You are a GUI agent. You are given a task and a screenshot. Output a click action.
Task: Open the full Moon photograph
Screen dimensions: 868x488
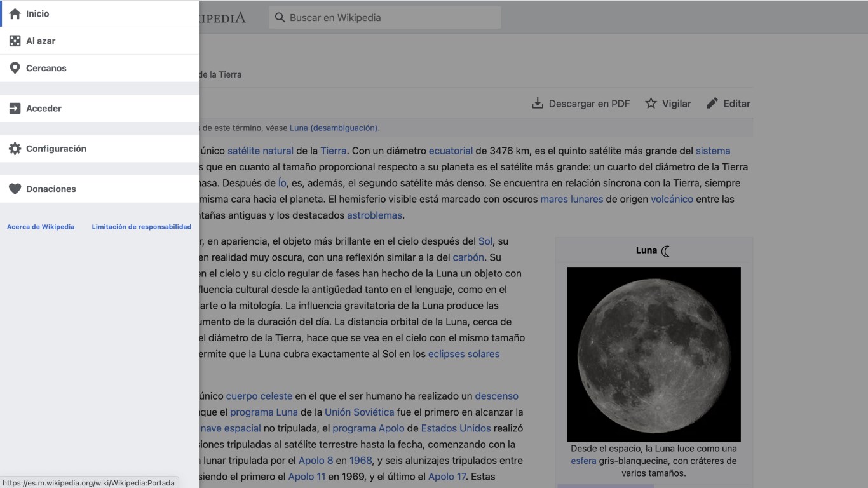pos(654,355)
